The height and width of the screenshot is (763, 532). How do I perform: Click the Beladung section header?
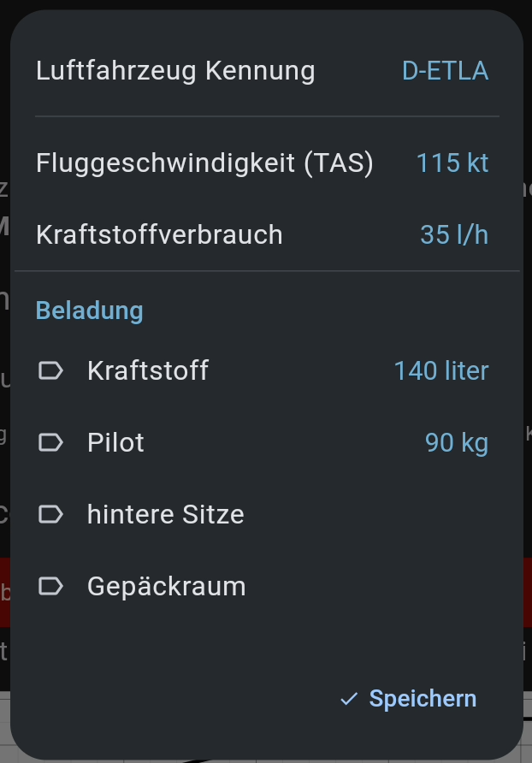[x=89, y=310]
